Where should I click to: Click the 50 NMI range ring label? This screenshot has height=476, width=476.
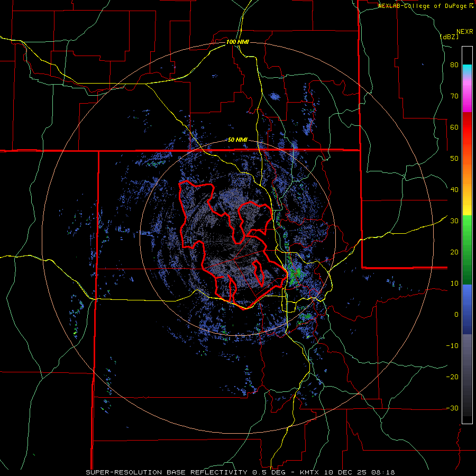click(237, 140)
